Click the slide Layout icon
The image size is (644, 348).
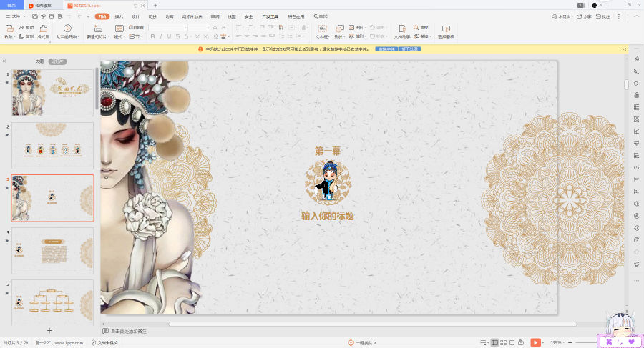[119, 29]
